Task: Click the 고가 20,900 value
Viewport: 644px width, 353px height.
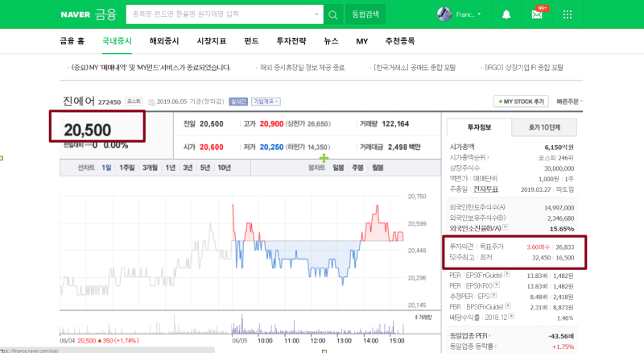Action: click(x=271, y=124)
